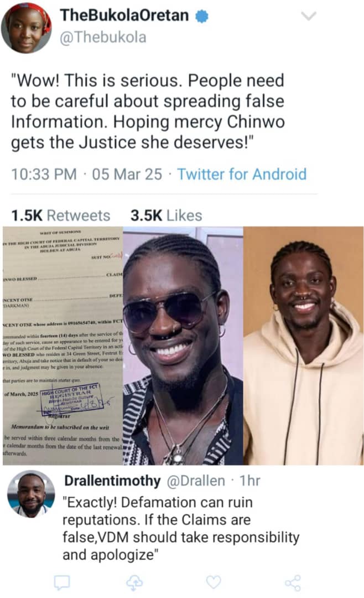
Task: Open the writ of summons document image
Action: click(x=63, y=346)
